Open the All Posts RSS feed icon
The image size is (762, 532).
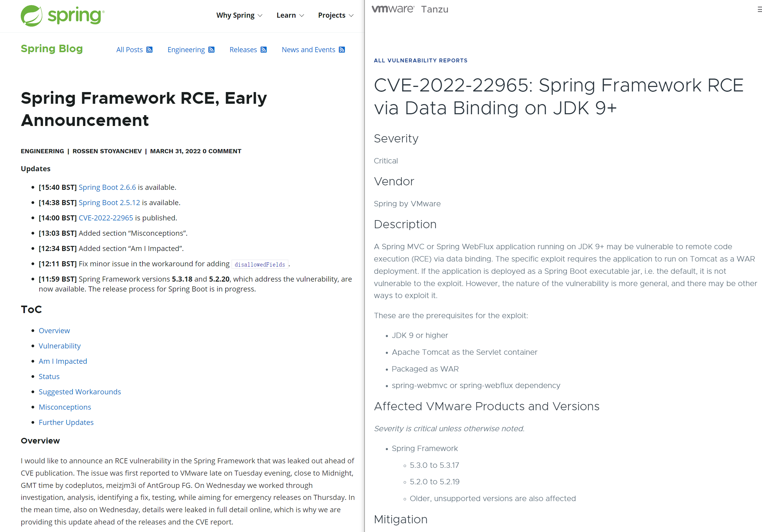149,49
